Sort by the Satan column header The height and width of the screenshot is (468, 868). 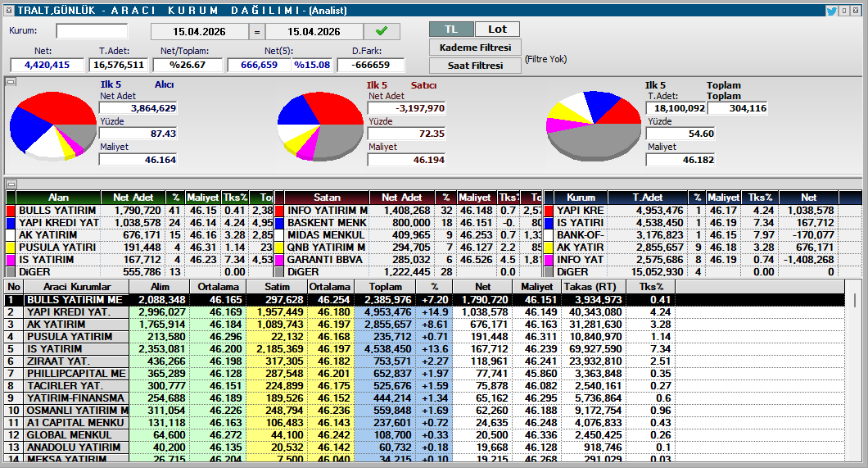(x=327, y=198)
